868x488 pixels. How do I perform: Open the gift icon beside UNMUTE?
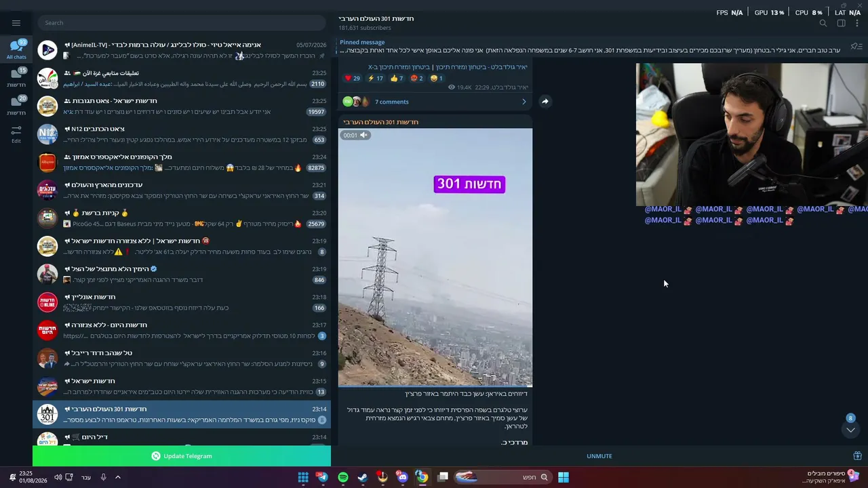tap(857, 456)
